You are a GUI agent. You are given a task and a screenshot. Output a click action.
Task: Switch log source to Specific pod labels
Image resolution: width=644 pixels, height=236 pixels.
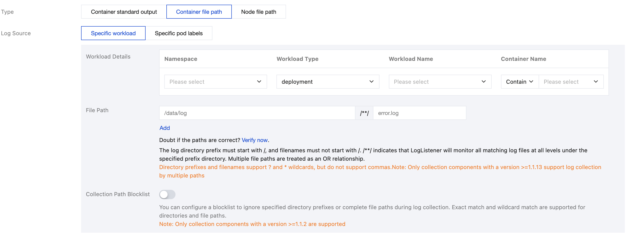tap(179, 33)
